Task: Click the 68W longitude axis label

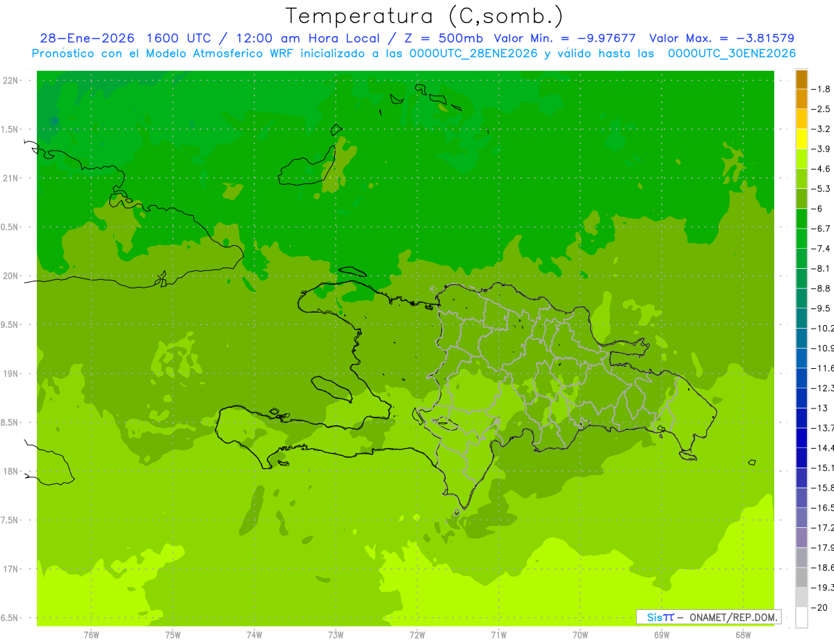Action: tap(742, 635)
